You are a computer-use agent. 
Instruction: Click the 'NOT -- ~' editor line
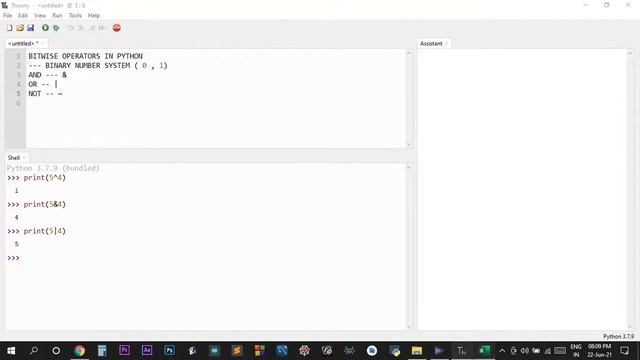click(45, 93)
